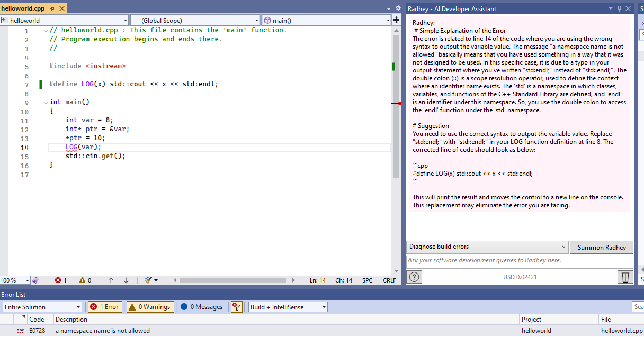Image resolution: width=644 pixels, height=337 pixels.
Task: Click the Radhey query input field
Action: tap(520, 261)
